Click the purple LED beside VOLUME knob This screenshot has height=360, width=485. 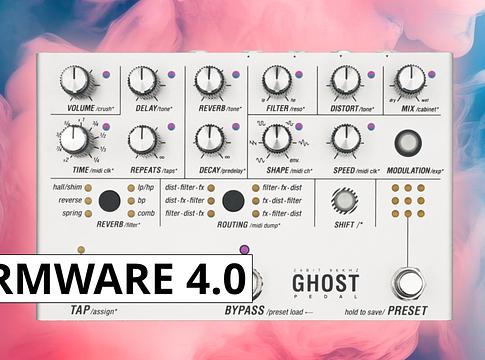[106, 74]
